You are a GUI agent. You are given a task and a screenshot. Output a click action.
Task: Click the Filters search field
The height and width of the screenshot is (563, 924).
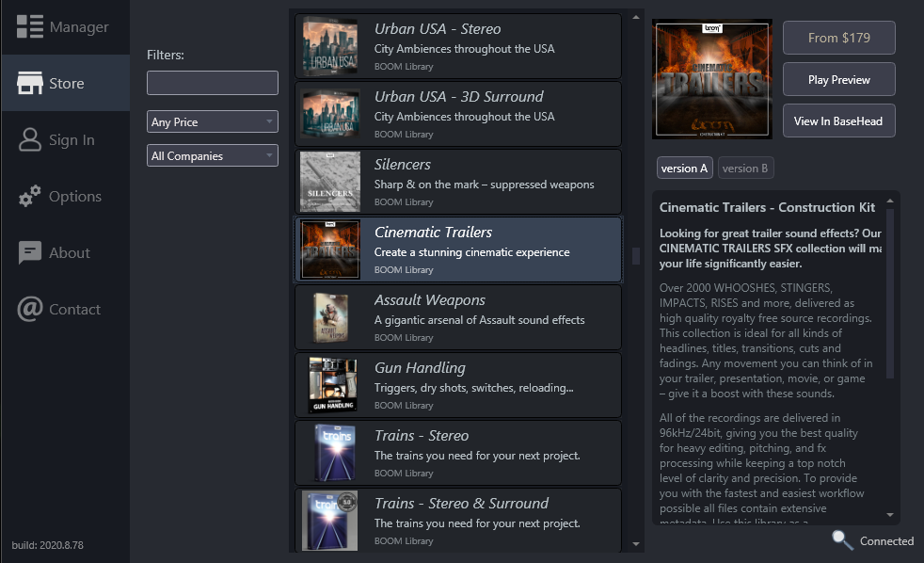pyautogui.click(x=212, y=83)
